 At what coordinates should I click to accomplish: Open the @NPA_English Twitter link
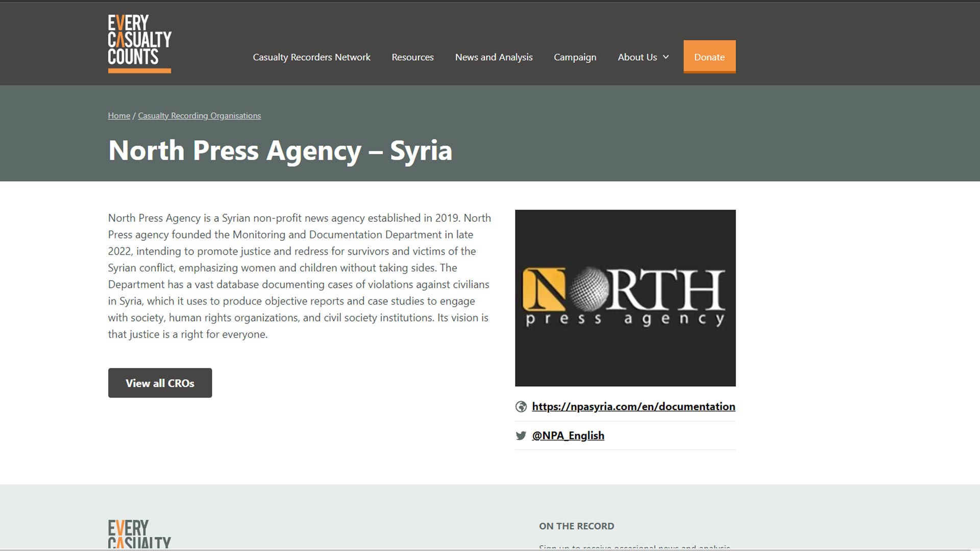(568, 436)
